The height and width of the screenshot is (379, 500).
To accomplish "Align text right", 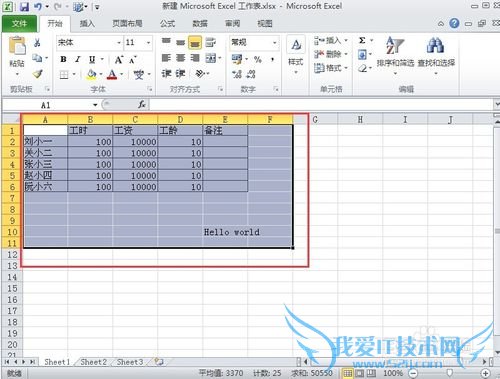I will tap(195, 58).
